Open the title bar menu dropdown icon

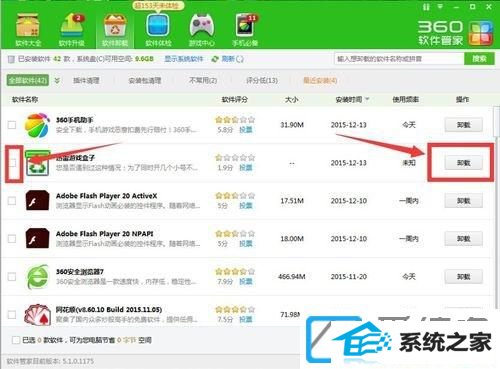pos(440,6)
